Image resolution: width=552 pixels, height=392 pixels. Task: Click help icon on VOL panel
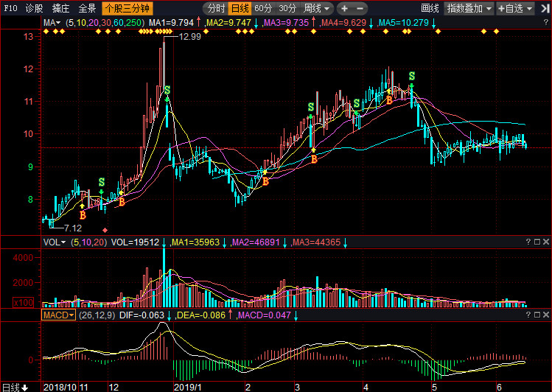528,242
